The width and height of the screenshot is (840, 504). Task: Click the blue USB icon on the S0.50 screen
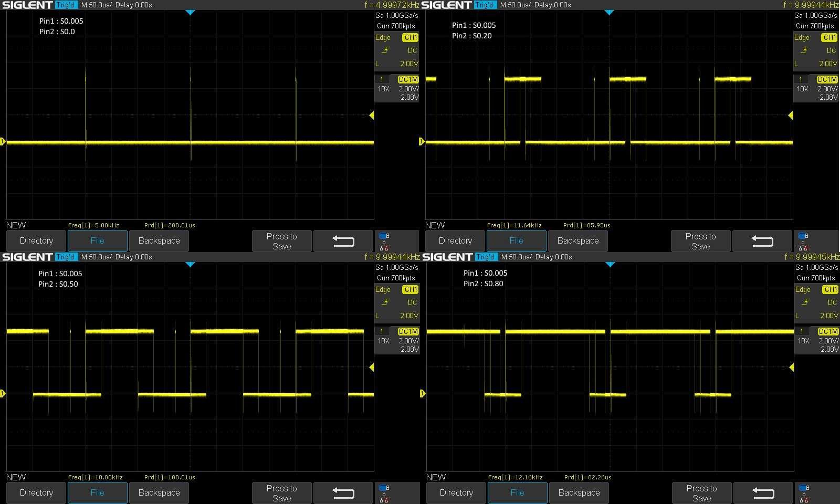(384, 488)
